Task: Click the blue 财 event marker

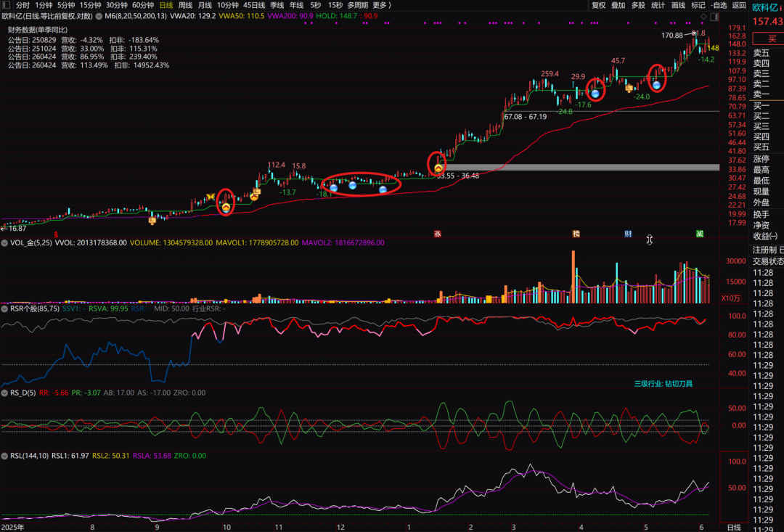Action: point(628,234)
